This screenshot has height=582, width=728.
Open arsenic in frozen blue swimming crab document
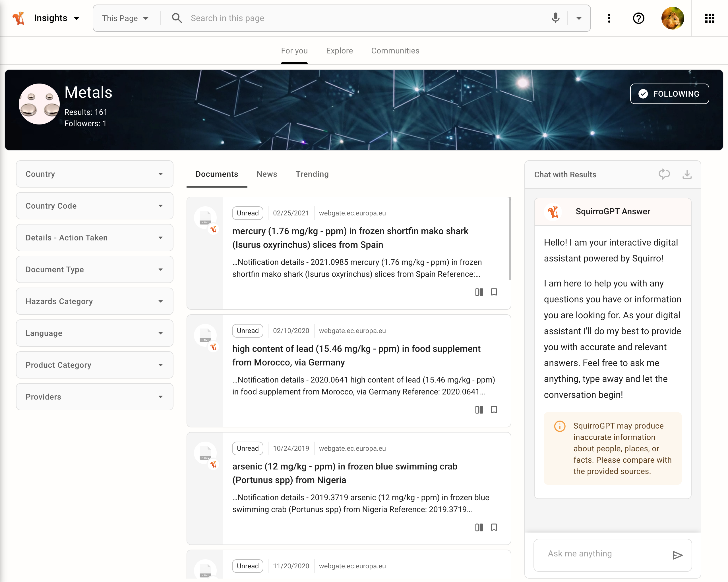coord(345,473)
